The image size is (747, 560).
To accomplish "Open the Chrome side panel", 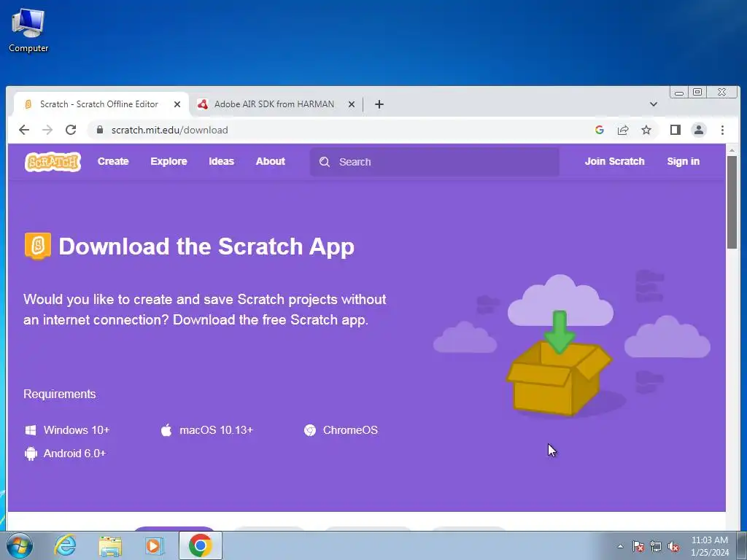I will click(675, 130).
